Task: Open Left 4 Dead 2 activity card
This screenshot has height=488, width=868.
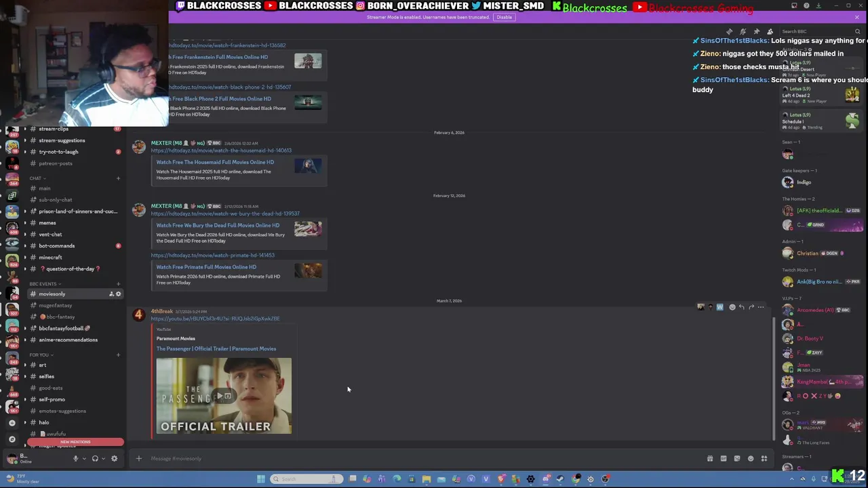Action: [x=822, y=95]
